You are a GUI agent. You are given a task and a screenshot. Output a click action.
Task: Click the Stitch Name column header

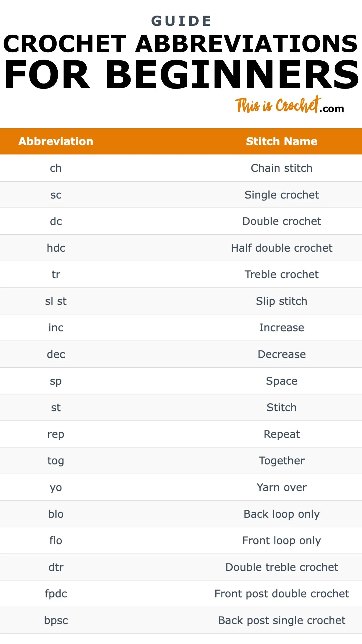coord(282,141)
